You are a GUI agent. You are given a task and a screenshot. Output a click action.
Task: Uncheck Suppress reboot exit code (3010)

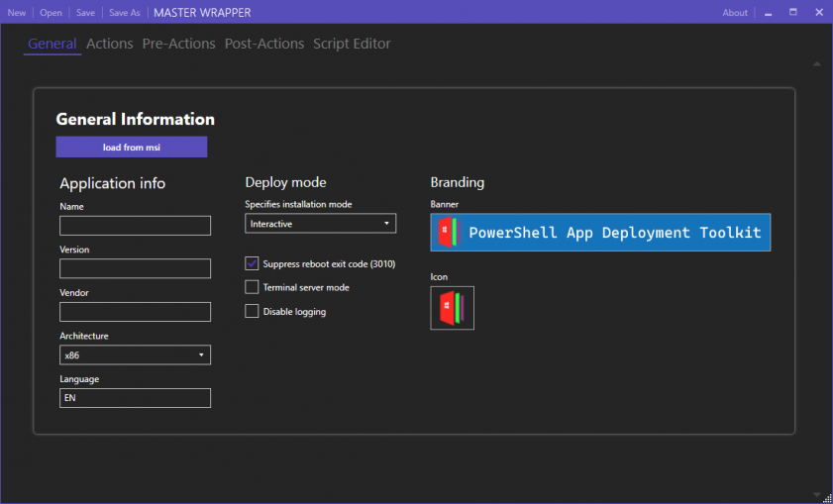coord(252,263)
